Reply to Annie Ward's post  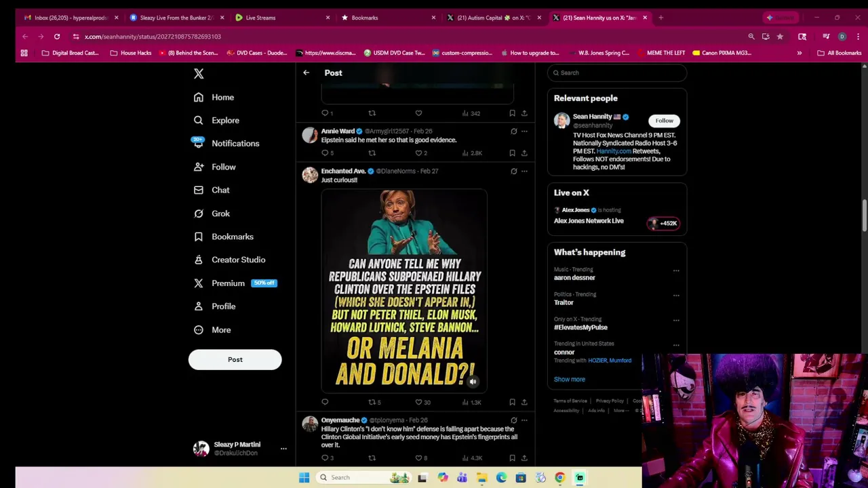[325, 153]
